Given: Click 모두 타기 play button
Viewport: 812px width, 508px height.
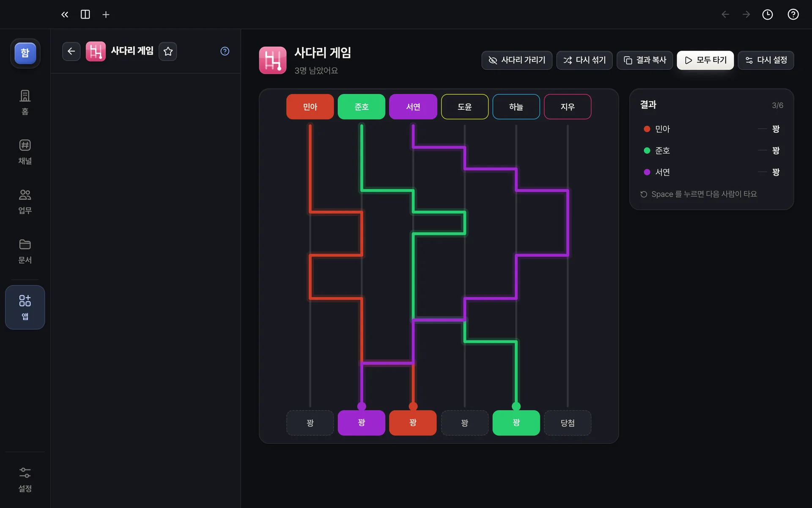Looking at the screenshot, I should (705, 60).
